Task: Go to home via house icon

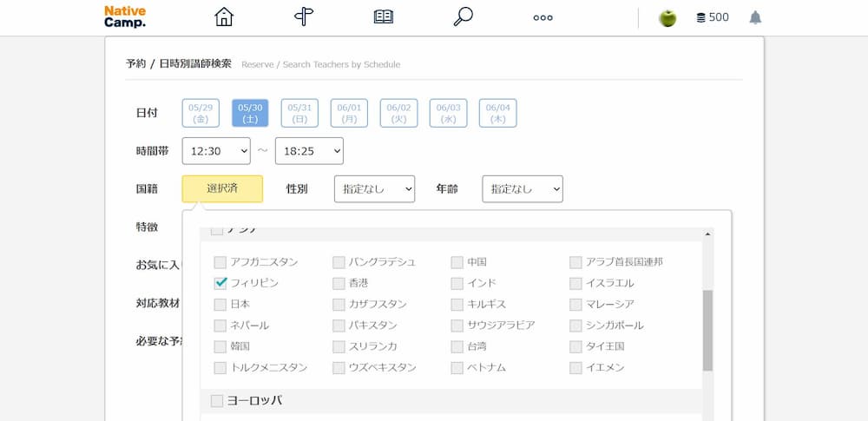Action: pos(224,17)
